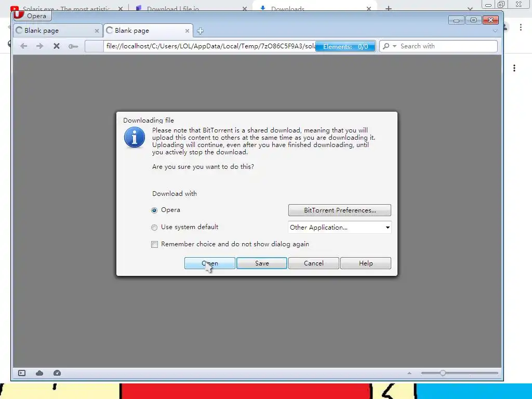Tick Remember choice and do not show dialog
This screenshot has width=532, height=399.
pyautogui.click(x=154, y=244)
